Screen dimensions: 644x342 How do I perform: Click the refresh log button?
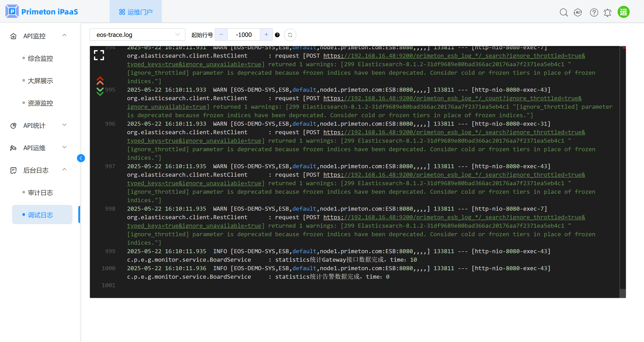[x=290, y=35]
